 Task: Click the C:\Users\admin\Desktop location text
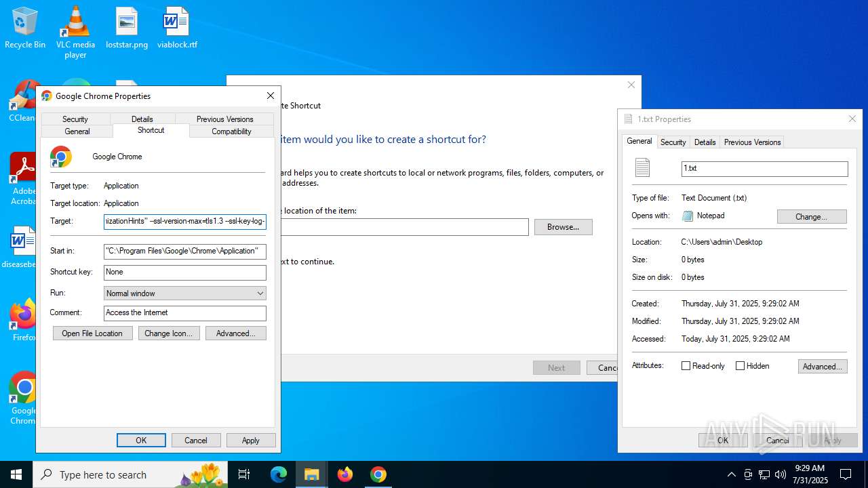pos(722,242)
